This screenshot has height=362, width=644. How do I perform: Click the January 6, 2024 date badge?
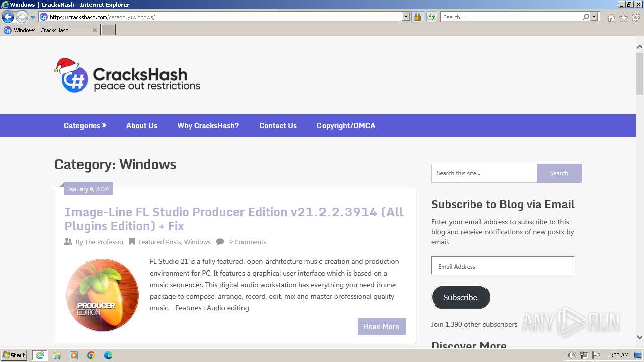(x=88, y=189)
